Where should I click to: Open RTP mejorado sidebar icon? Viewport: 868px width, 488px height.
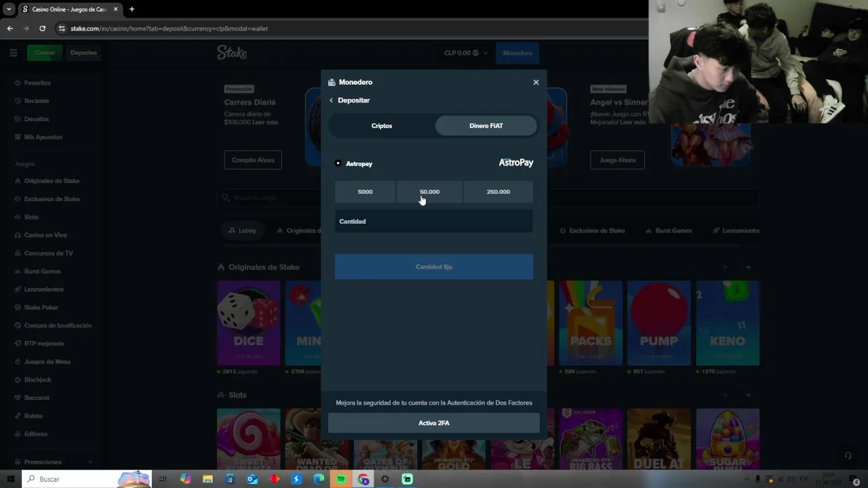18,344
